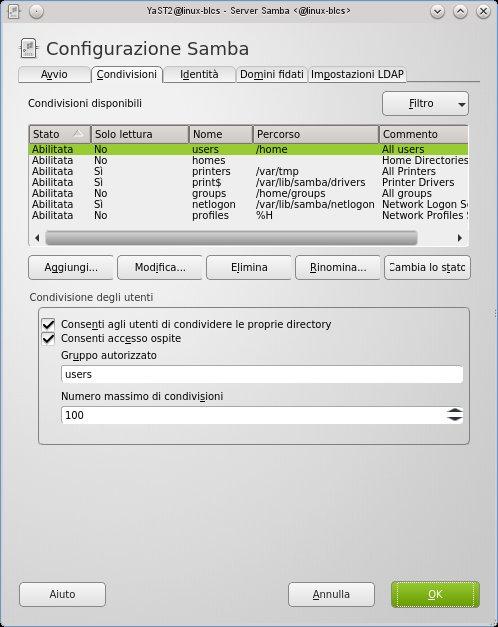This screenshot has height=627, width=498.
Task: Switch to the Identità tab
Action: 199,74
